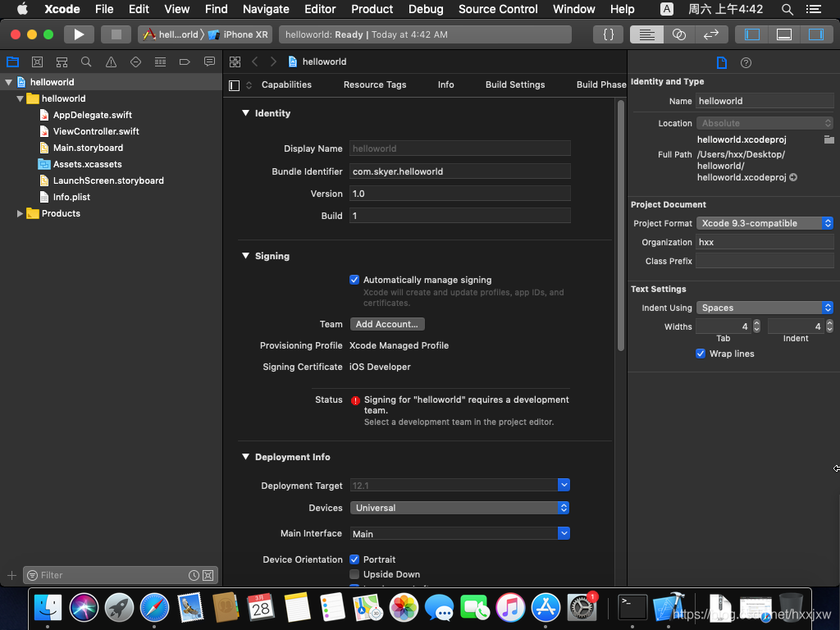This screenshot has height=630, width=840.
Task: Switch to the Build Settings tab
Action: click(x=515, y=84)
